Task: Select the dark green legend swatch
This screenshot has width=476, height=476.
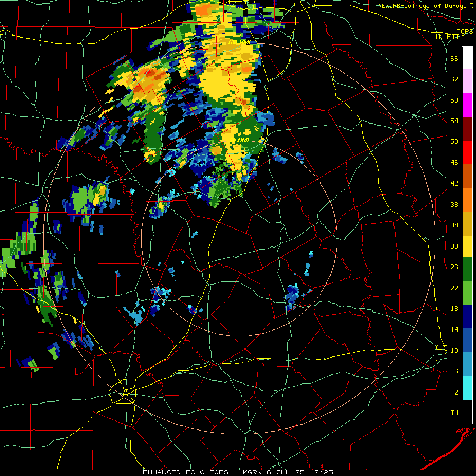Action: click(x=467, y=269)
